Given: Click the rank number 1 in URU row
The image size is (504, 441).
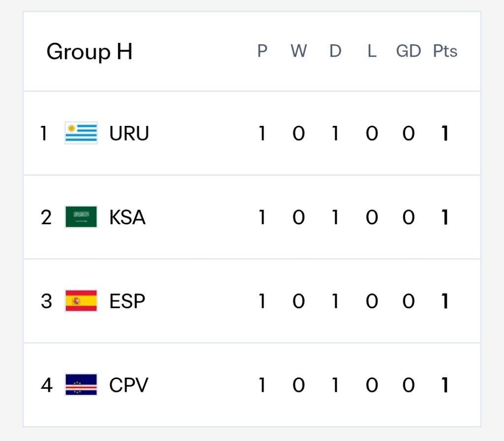Looking at the screenshot, I should (44, 133).
